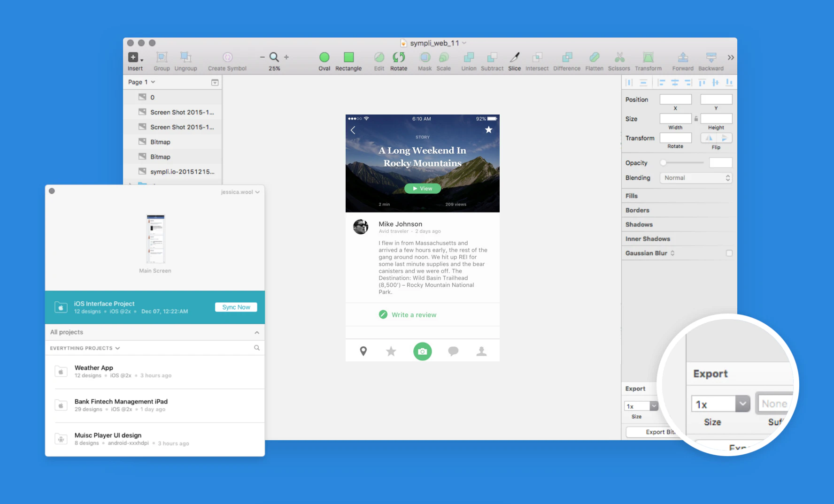Viewport: 834px width, 504px height.
Task: Zoom out with the minus button
Action: pos(262,57)
